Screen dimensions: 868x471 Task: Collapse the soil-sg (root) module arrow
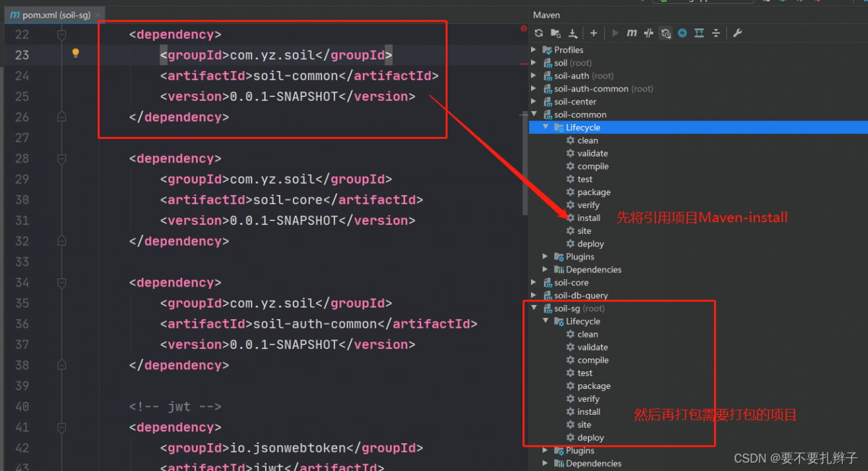(534, 308)
